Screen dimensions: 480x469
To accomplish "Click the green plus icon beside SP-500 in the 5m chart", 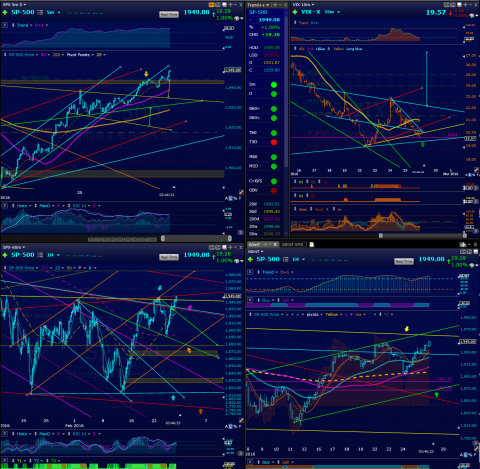I will coord(5,12).
